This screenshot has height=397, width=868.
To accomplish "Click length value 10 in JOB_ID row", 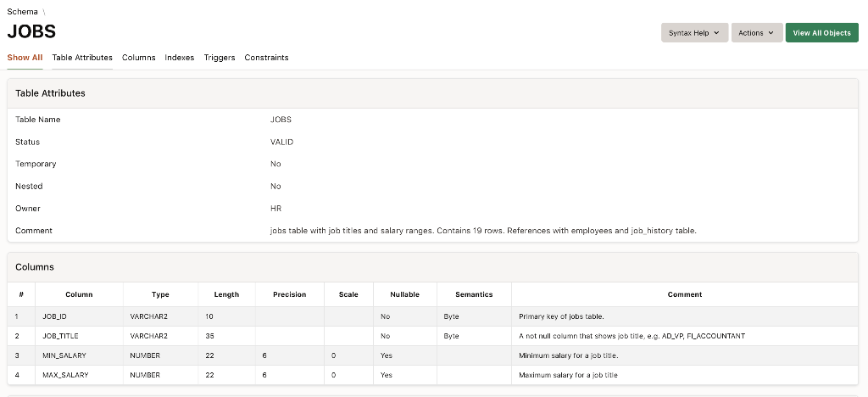I will [x=209, y=316].
